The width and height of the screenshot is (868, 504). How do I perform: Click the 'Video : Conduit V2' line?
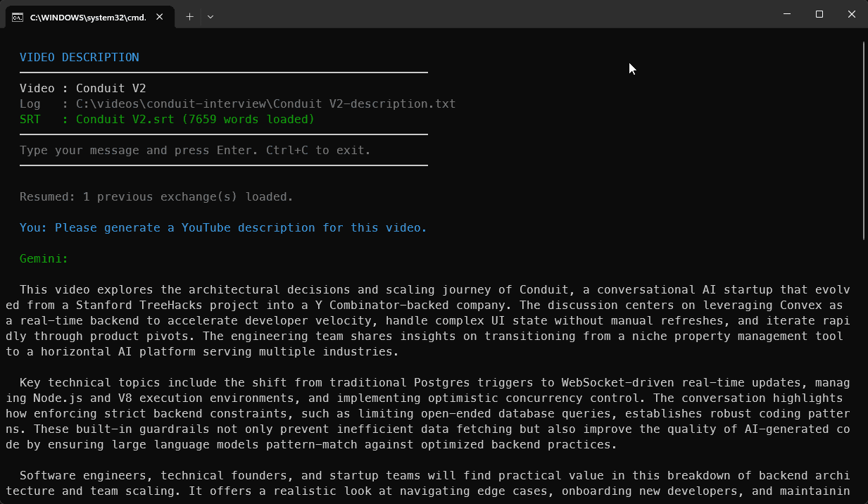80,88
